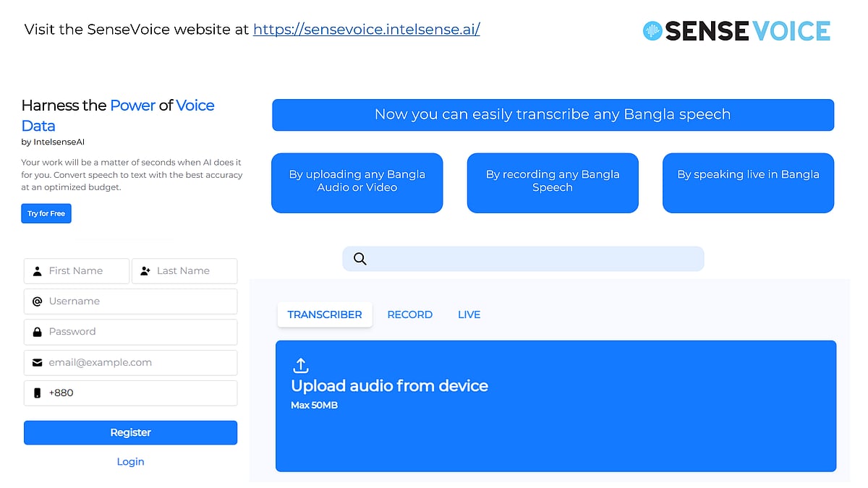
Task: Click the SenseVoice logo
Action: pos(736,30)
